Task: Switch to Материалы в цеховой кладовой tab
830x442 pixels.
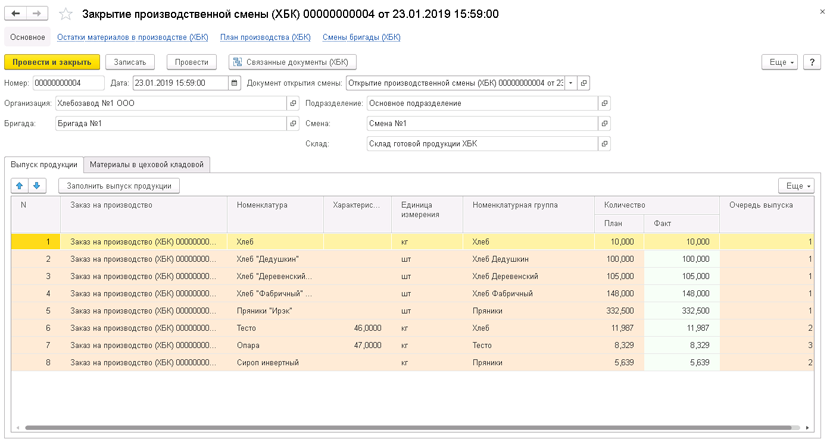Action: (147, 165)
